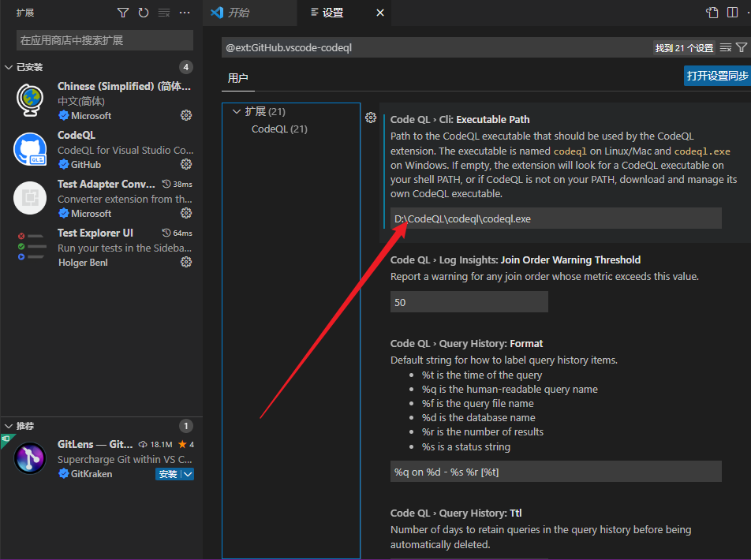Open settings JSON file icon
Screen dimensions: 751x560
coord(712,13)
